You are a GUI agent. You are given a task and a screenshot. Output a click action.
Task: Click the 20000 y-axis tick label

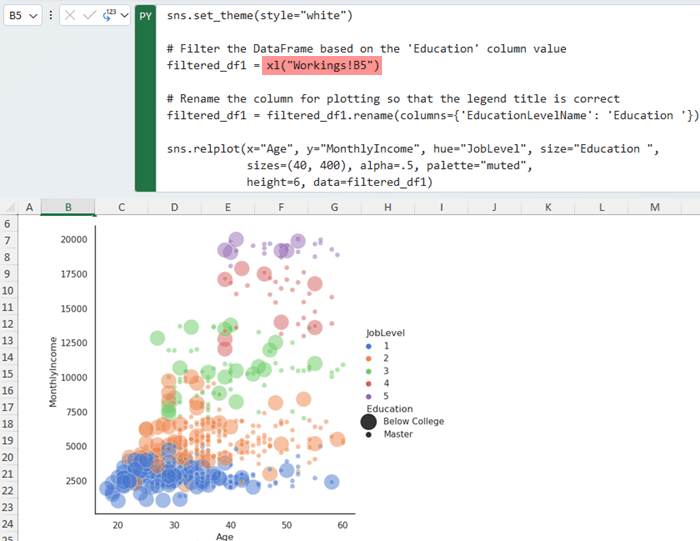pos(74,240)
